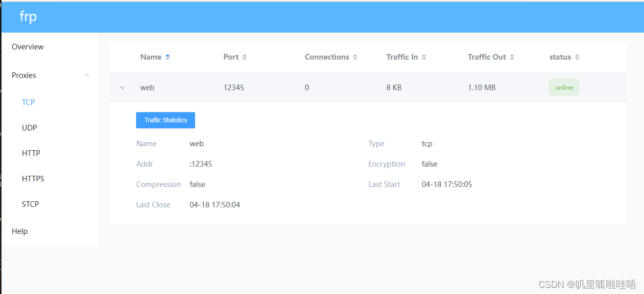Click the frp logo title
This screenshot has width=644, height=294.
point(28,17)
